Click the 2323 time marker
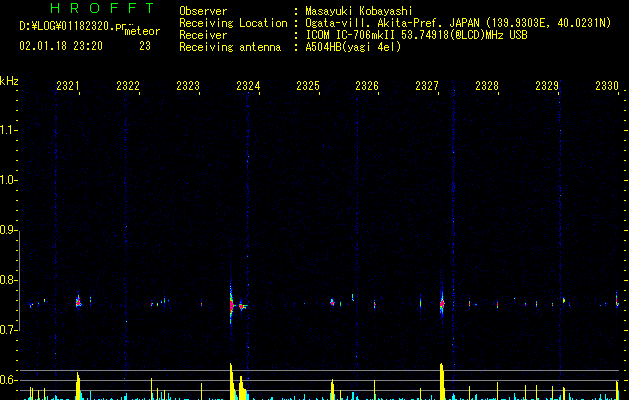Image resolution: width=629 pixels, height=400 pixels. [x=188, y=85]
